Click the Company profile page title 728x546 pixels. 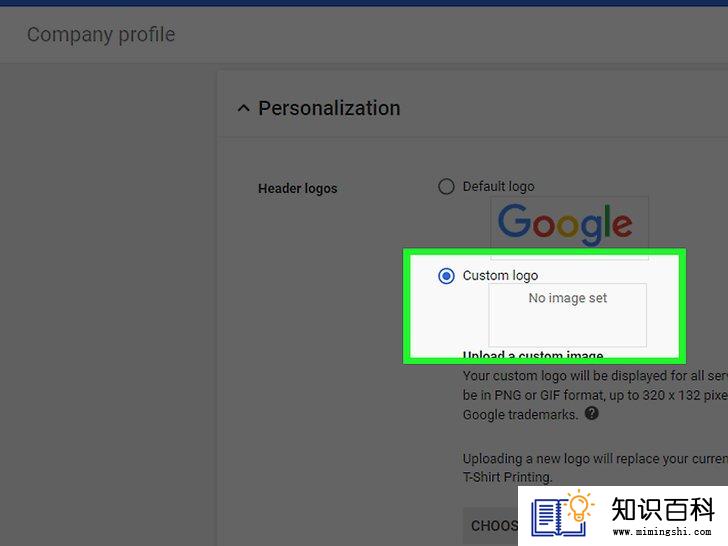click(101, 35)
